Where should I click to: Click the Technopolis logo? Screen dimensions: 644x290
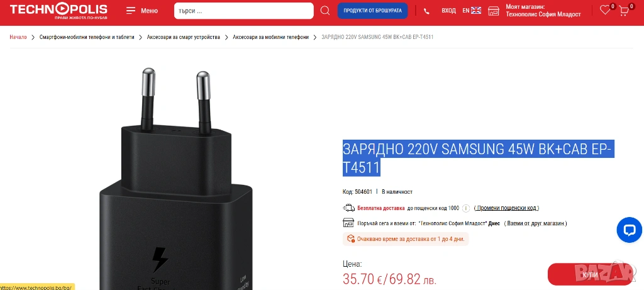coord(58,11)
